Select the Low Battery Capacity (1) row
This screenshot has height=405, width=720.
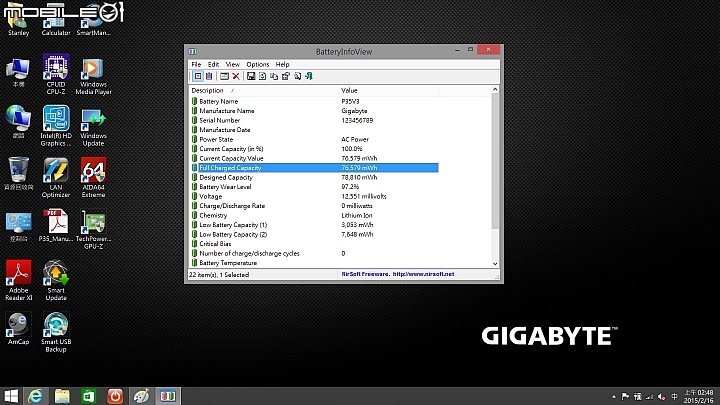[314, 225]
